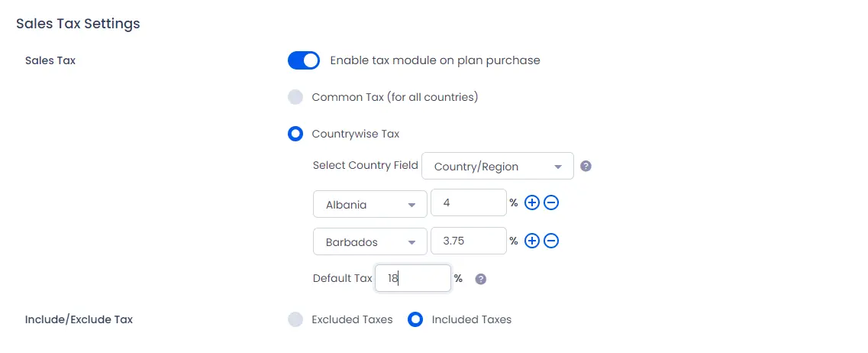Remove the Barbados tax row

tap(551, 241)
